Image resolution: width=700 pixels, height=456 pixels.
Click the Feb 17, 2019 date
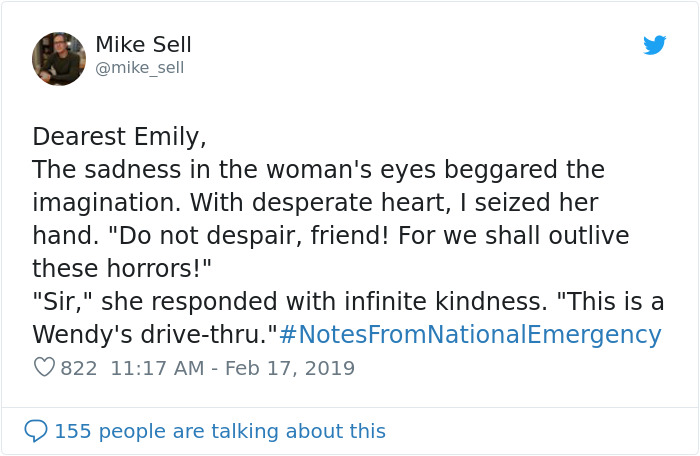tap(290, 368)
